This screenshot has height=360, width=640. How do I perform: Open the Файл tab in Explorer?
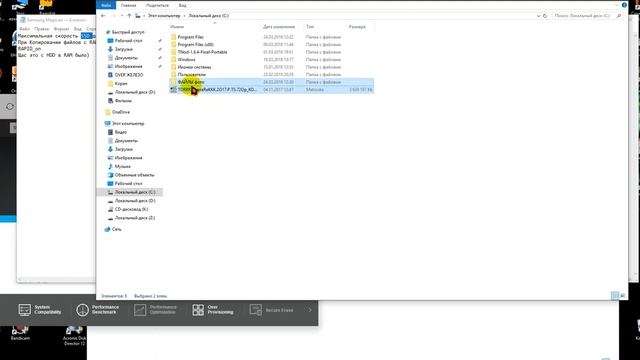point(106,5)
